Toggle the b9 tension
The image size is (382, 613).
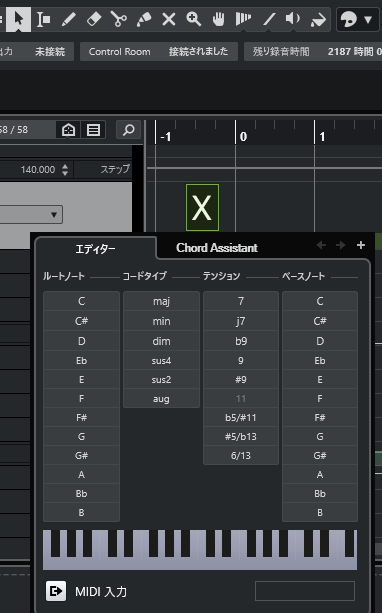click(241, 341)
